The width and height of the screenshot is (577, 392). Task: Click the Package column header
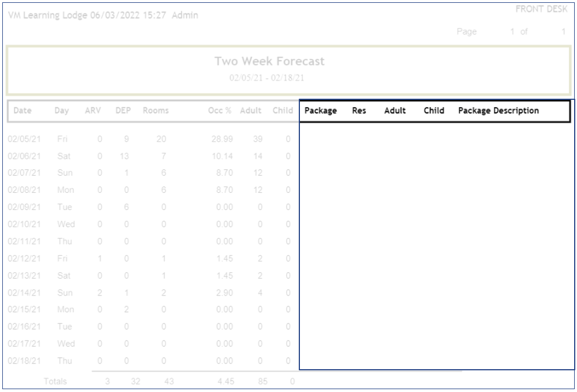click(320, 111)
